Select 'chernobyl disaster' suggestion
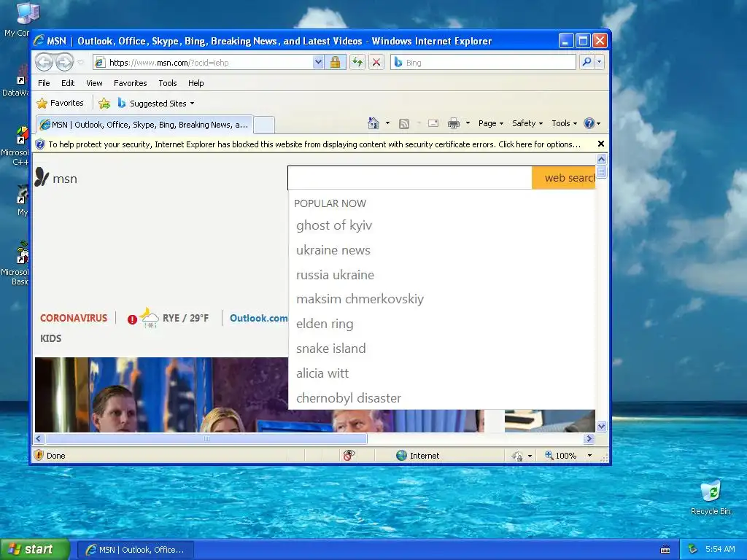The image size is (747, 560). click(x=348, y=398)
